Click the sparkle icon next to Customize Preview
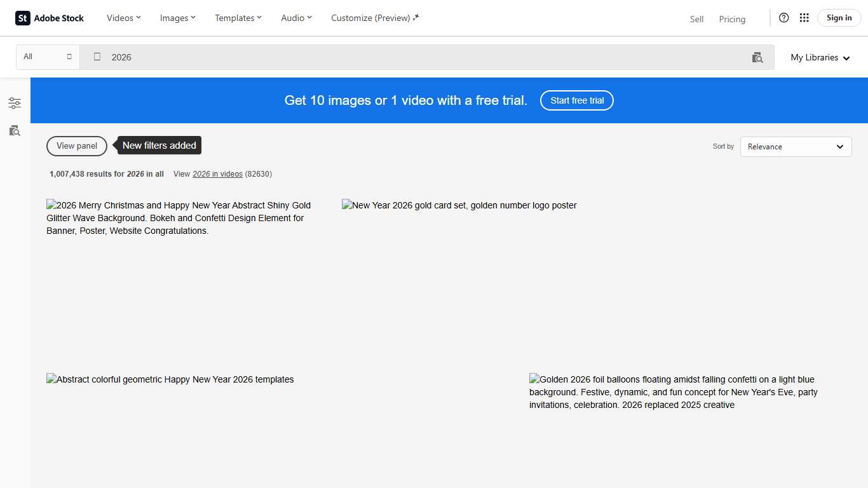The height and width of the screenshot is (488, 868). pyautogui.click(x=416, y=18)
